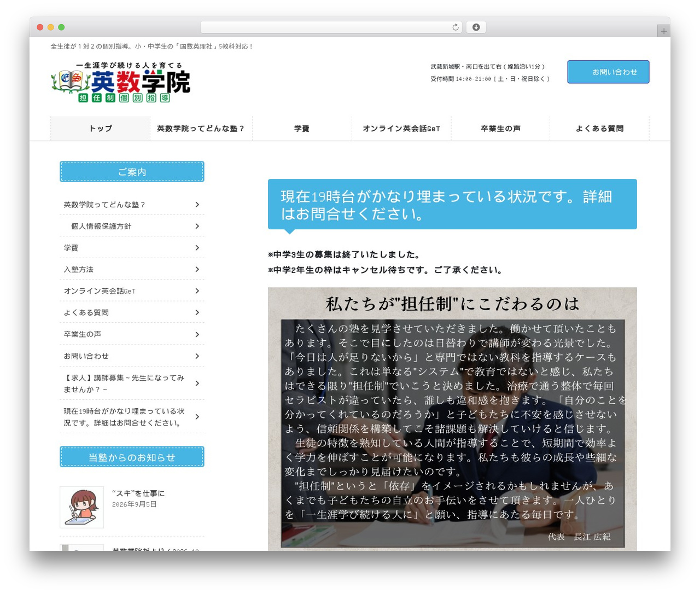The height and width of the screenshot is (593, 700).
Task: Click chevron beside sidebar お問い合わせ
Action: click(197, 356)
